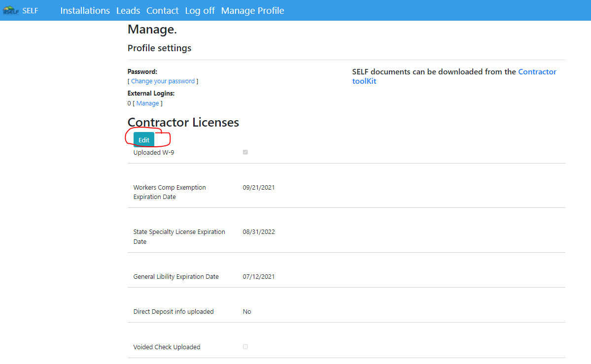Open the Installations menu item
This screenshot has height=364, width=591.
pyautogui.click(x=85, y=10)
